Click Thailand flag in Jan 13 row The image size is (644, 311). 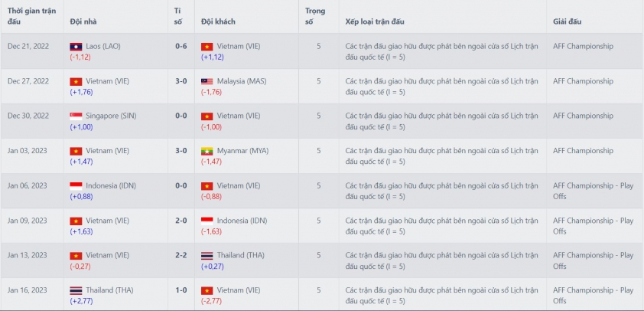pyautogui.click(x=207, y=256)
